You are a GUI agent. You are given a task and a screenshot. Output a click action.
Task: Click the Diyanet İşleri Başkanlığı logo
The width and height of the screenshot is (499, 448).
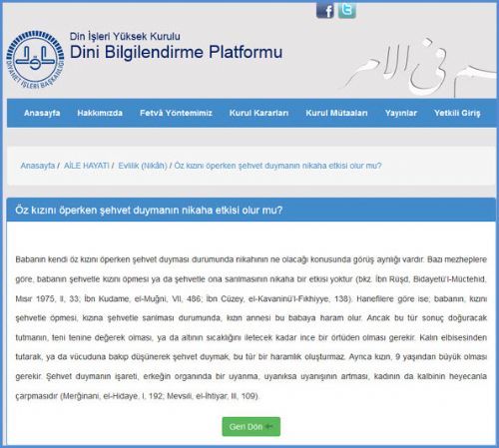tap(35, 60)
